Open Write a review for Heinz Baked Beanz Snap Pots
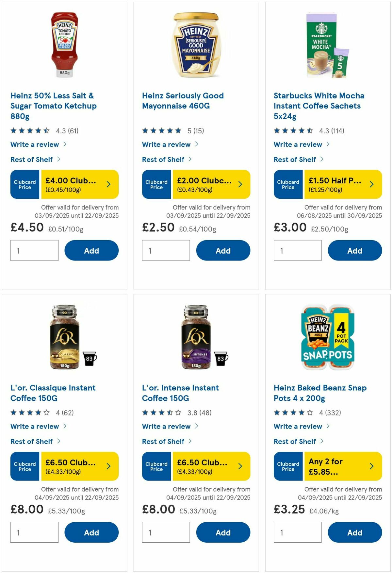Viewport: 392px width, 573px height. point(298,426)
